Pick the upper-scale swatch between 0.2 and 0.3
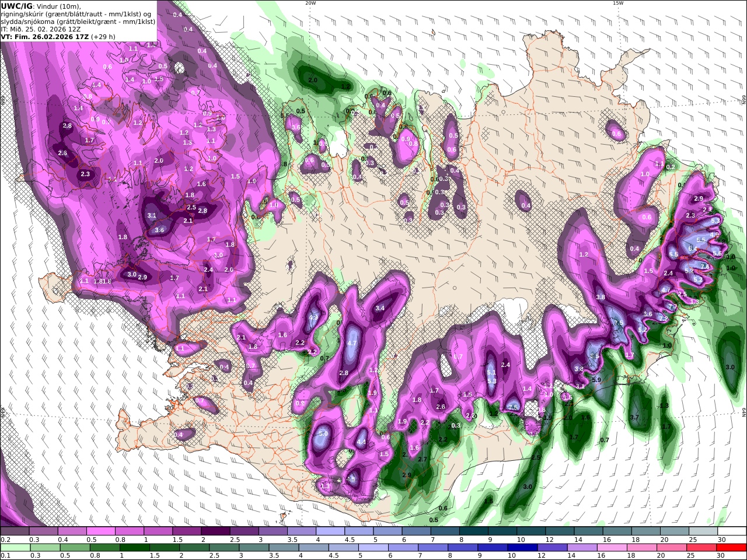747x560 pixels. (15, 531)
